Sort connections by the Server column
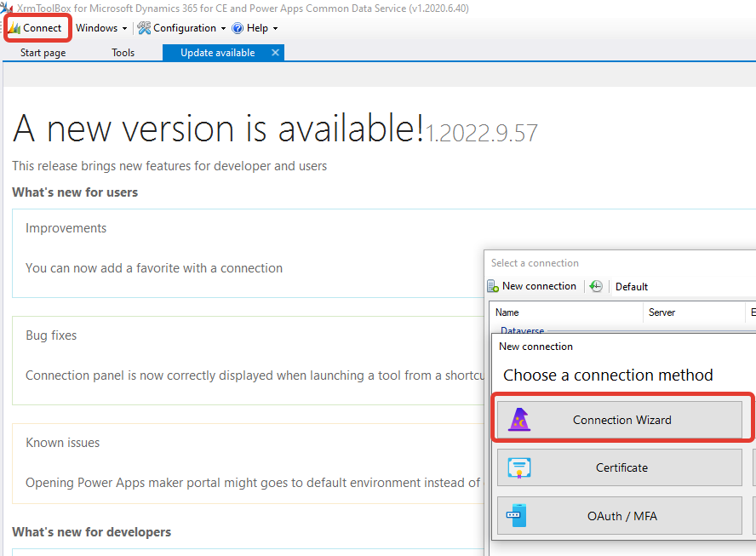Viewport: 756px width, 556px height. click(x=695, y=312)
